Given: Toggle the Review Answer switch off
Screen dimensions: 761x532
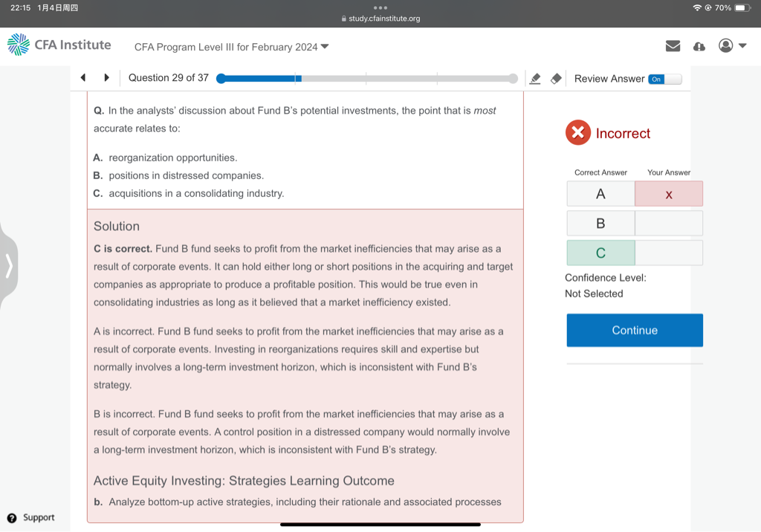Looking at the screenshot, I should [664, 79].
